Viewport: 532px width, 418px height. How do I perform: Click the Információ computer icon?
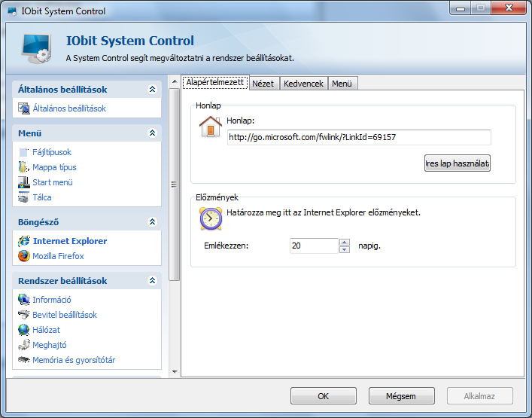(24, 300)
